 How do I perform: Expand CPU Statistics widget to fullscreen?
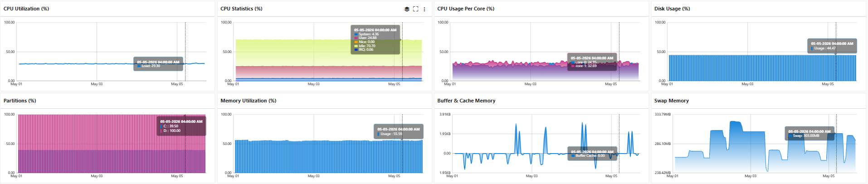pyautogui.click(x=415, y=9)
